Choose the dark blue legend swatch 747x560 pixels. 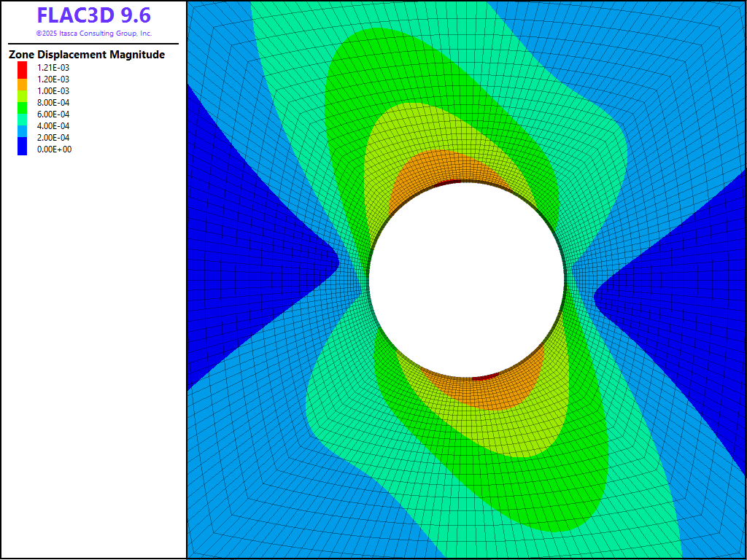pos(22,146)
